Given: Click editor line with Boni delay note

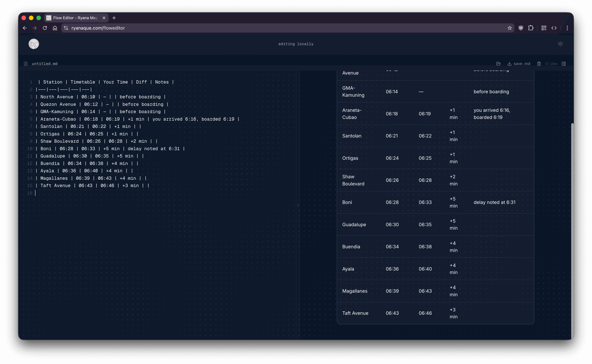Looking at the screenshot, I should [110, 149].
